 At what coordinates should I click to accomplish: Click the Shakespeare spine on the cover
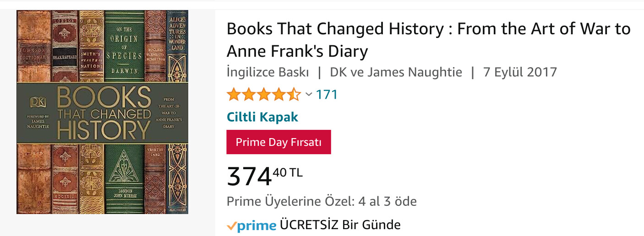pos(64,50)
